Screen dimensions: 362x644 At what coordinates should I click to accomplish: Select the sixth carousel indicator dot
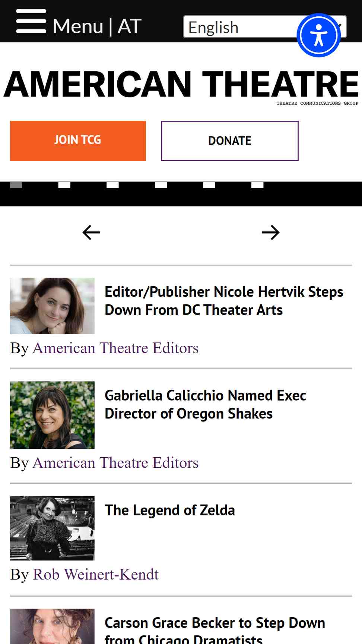(x=257, y=185)
